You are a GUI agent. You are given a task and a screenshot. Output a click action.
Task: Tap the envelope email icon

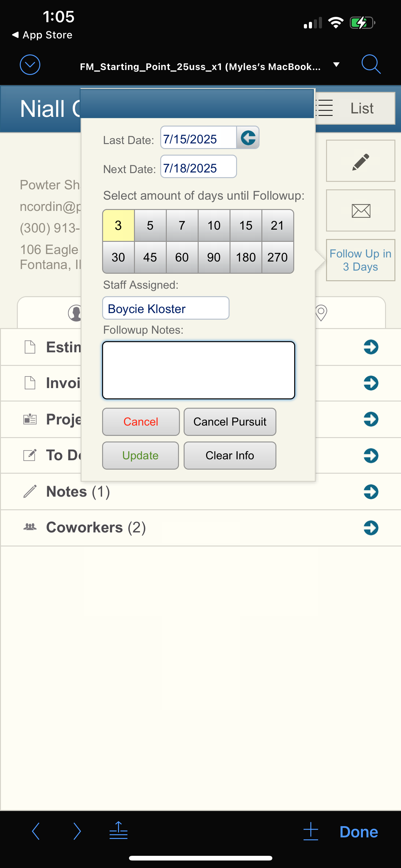[x=360, y=211]
